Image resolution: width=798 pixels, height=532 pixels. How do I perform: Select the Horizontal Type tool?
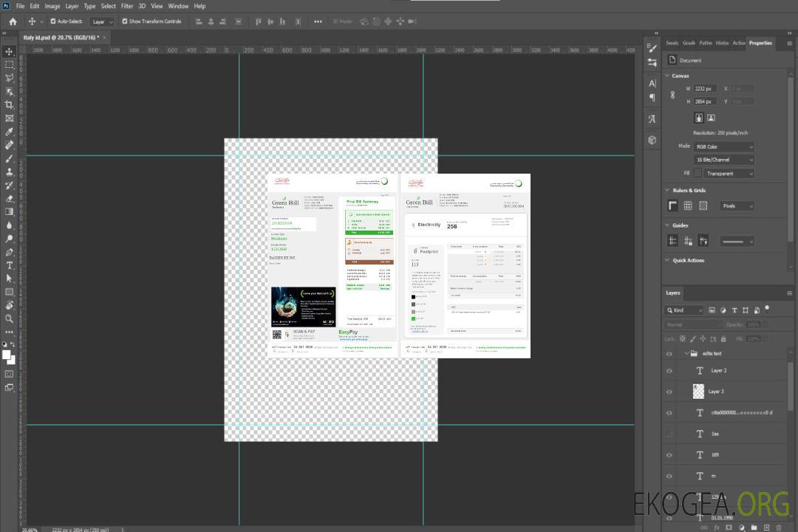(x=9, y=265)
